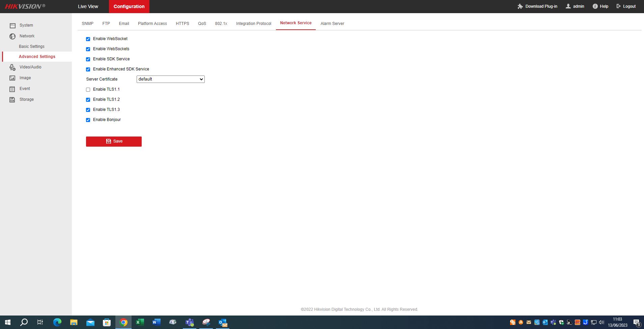
Task: Open the Integration Protocol tab
Action: point(253,24)
